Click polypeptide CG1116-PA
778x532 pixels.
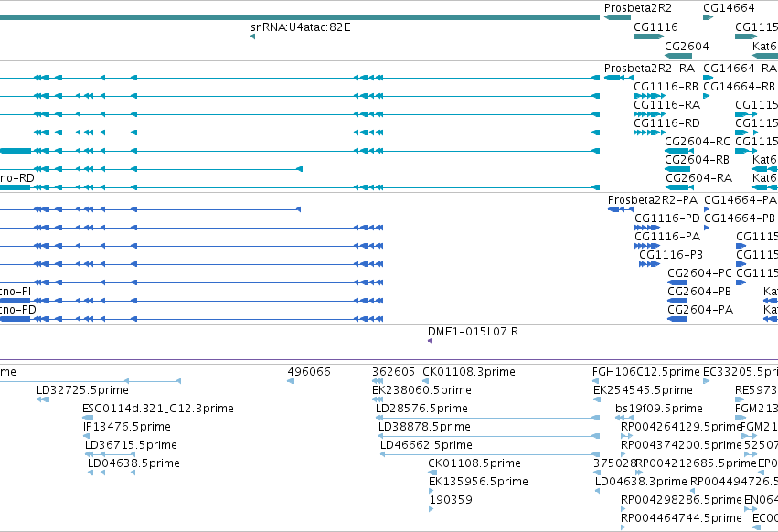667,237
